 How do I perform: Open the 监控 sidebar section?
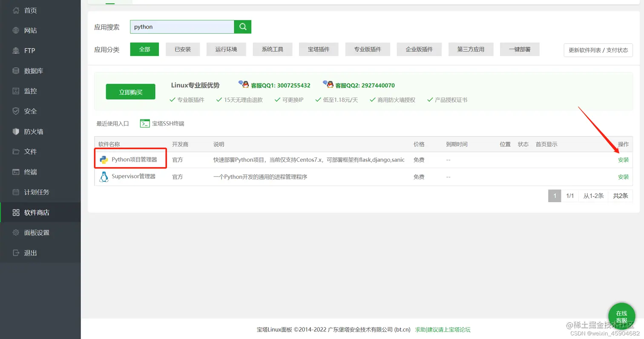pyautogui.click(x=30, y=91)
